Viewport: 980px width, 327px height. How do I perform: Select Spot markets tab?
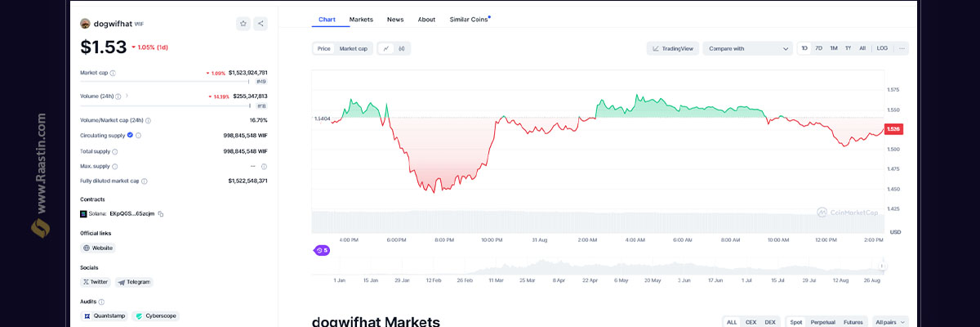795,322
